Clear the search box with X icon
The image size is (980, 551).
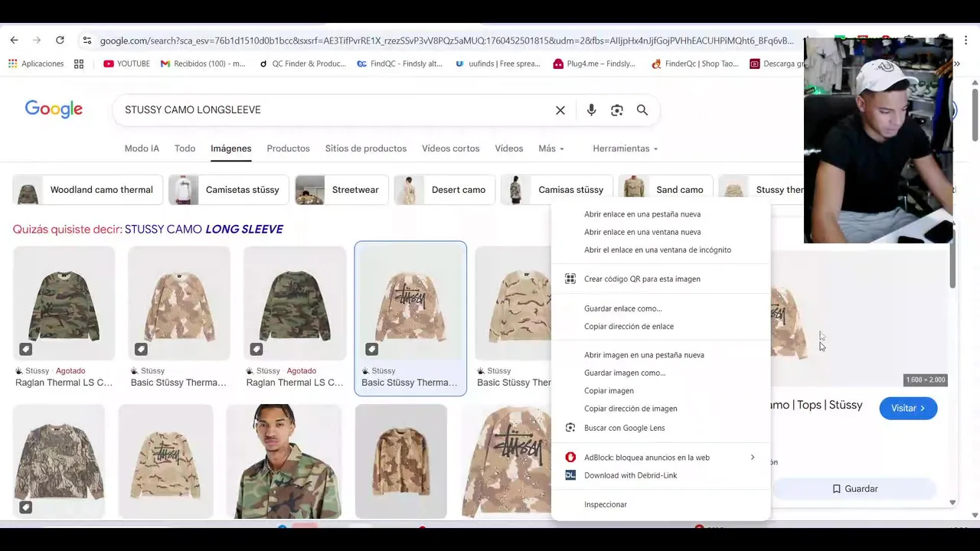(x=560, y=110)
